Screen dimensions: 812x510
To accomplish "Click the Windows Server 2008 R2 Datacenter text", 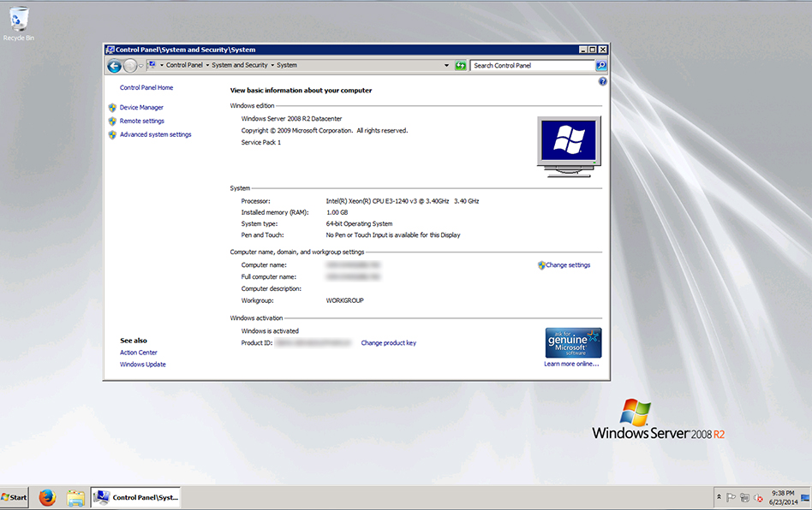I will point(291,118).
